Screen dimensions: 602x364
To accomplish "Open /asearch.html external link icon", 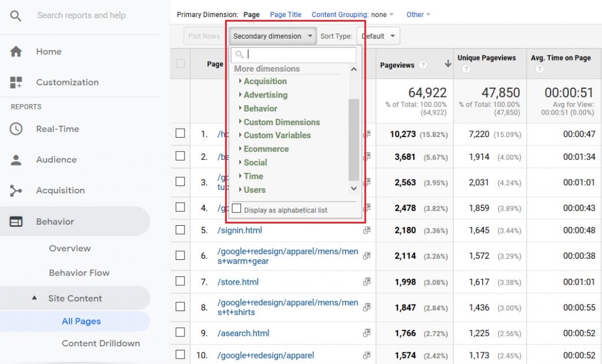I will pyautogui.click(x=367, y=333).
